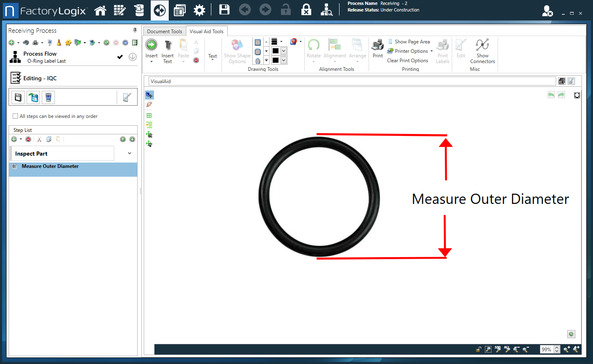593x364 pixels.
Task: Click the pin toggle on the Receiving Process panel
Action: (x=134, y=30)
